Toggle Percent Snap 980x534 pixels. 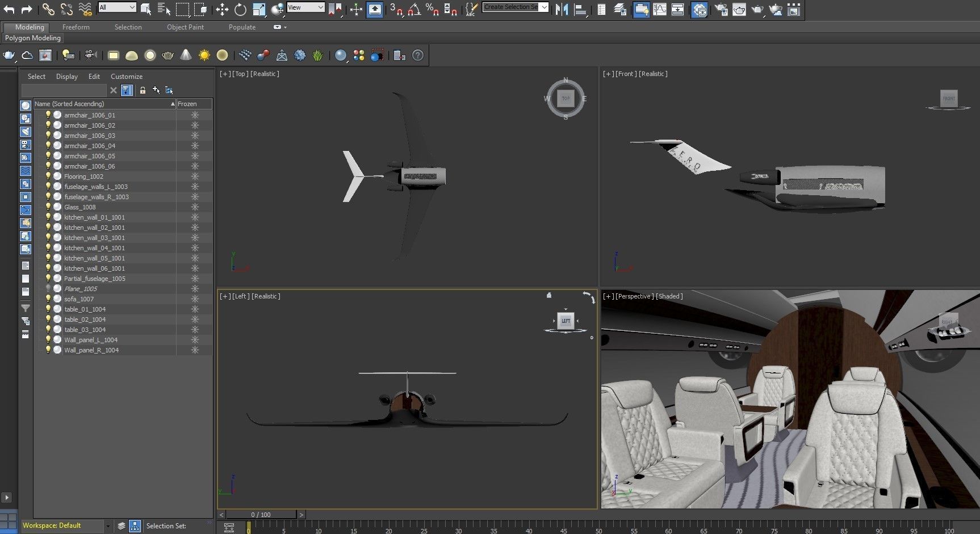coord(433,9)
